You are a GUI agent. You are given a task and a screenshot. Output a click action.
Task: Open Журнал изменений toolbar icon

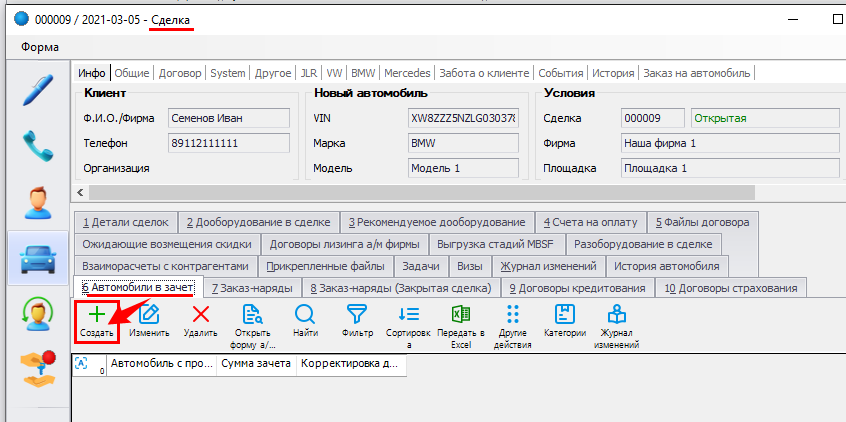pos(616,315)
